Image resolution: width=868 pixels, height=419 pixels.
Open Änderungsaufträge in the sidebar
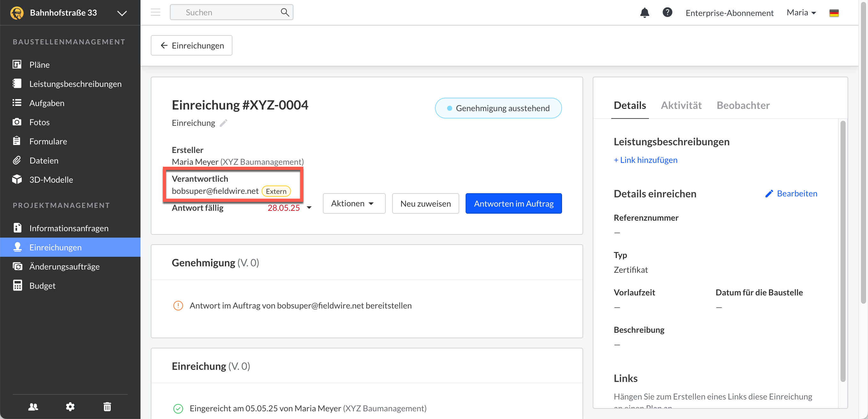pos(65,266)
